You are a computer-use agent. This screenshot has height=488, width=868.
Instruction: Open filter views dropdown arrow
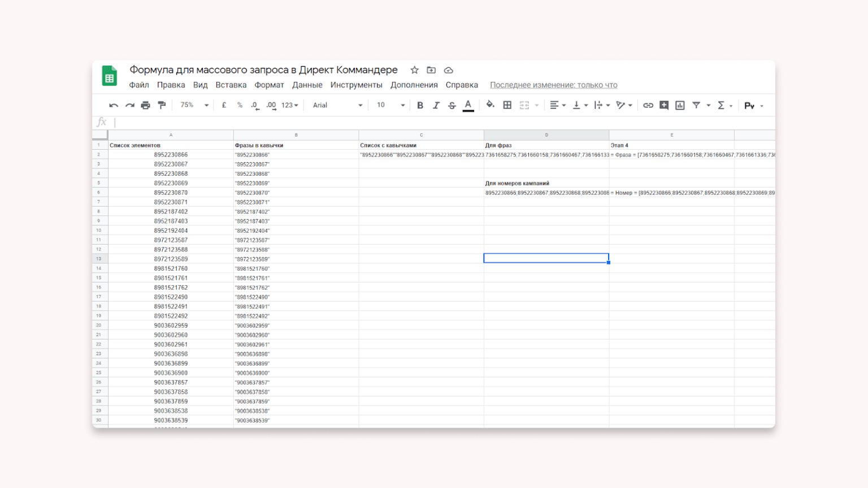(708, 106)
